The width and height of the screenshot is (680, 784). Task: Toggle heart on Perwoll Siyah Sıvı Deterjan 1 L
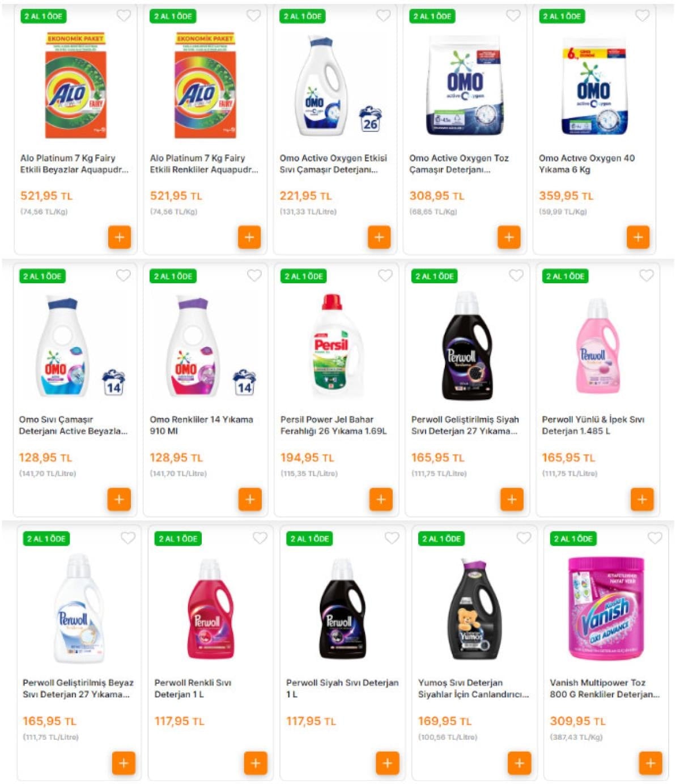point(392,538)
